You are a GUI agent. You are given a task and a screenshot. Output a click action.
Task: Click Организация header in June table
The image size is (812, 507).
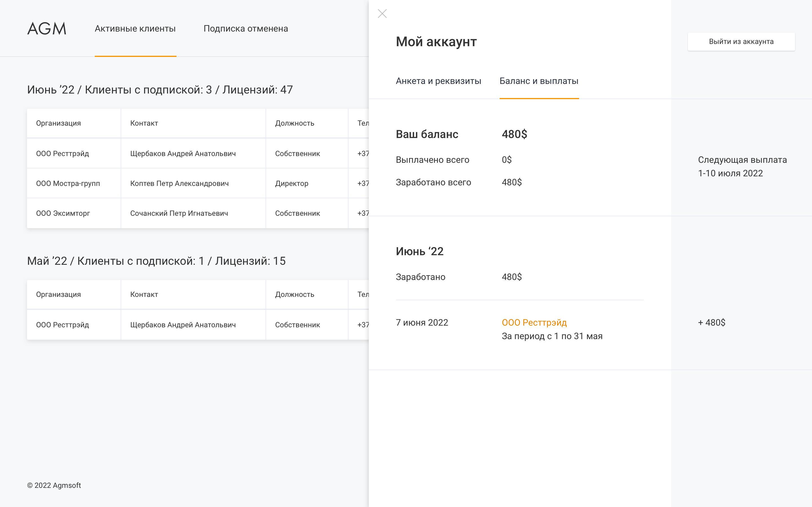[58, 123]
